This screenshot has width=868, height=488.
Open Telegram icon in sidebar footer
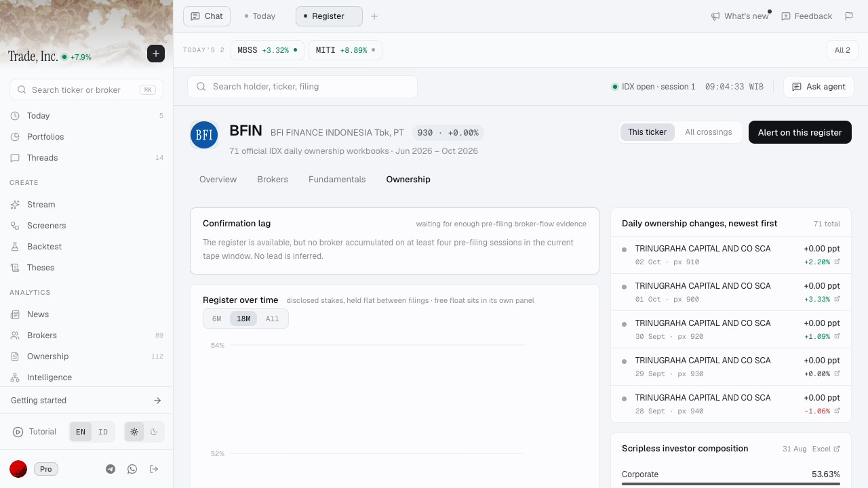111,469
